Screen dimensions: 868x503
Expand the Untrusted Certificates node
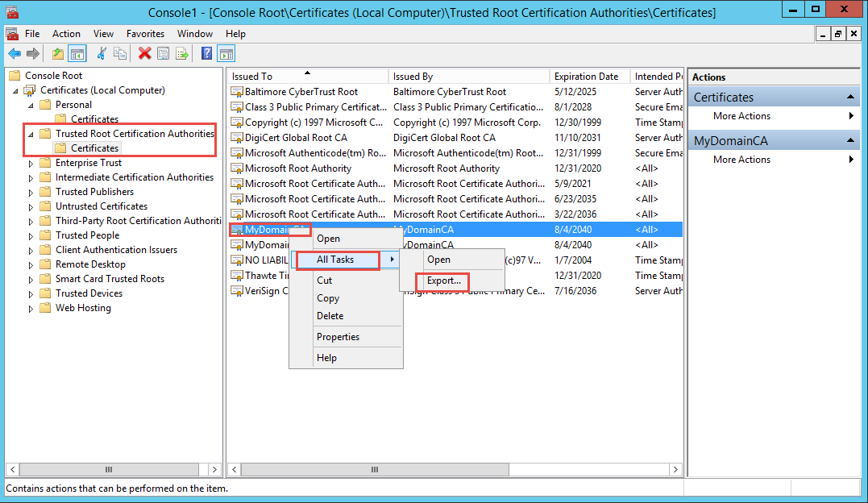point(31,206)
